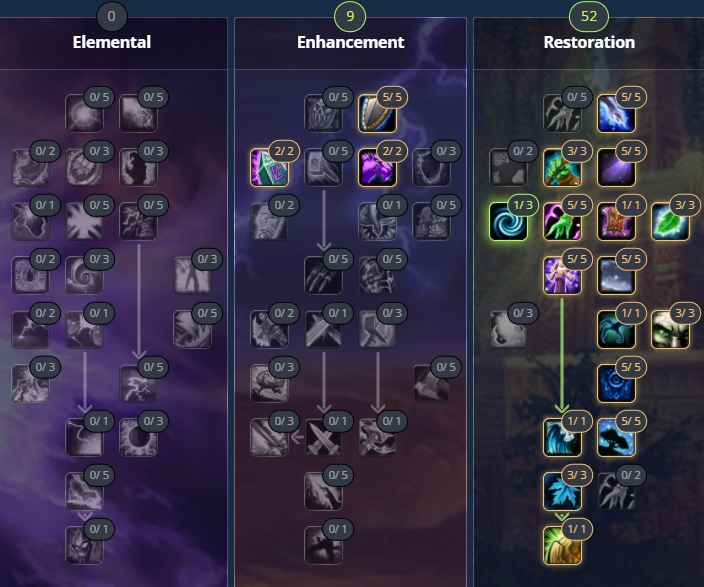This screenshot has height=587, width=704.
Task: Click the purple totem talent icon at 2/2
Action: pos(269,167)
